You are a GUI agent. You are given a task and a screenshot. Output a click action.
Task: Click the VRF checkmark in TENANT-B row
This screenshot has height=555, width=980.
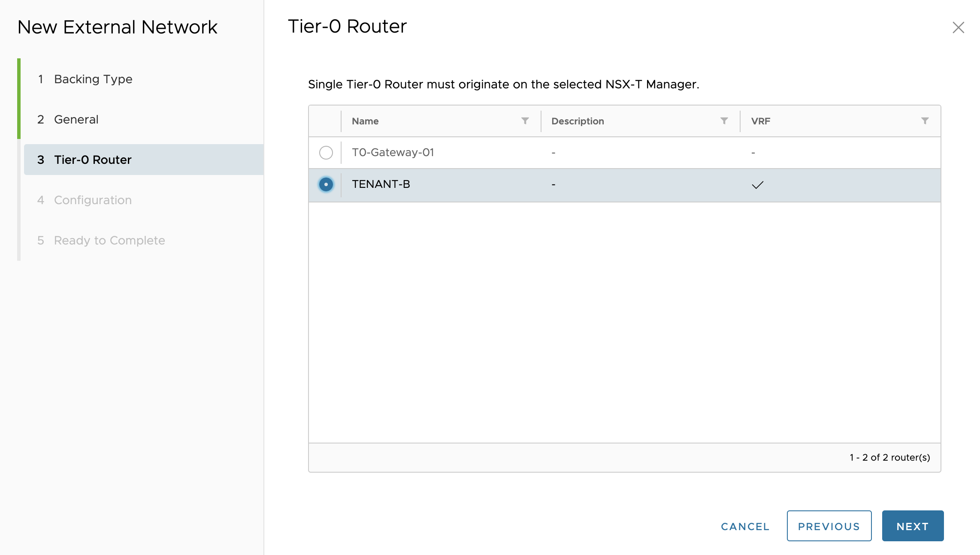[757, 185]
